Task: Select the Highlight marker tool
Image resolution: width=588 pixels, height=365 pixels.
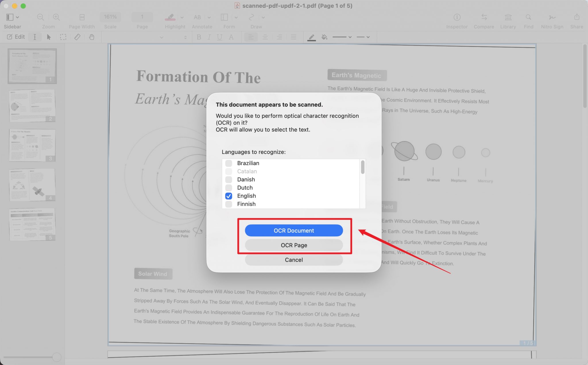Action: point(170,17)
